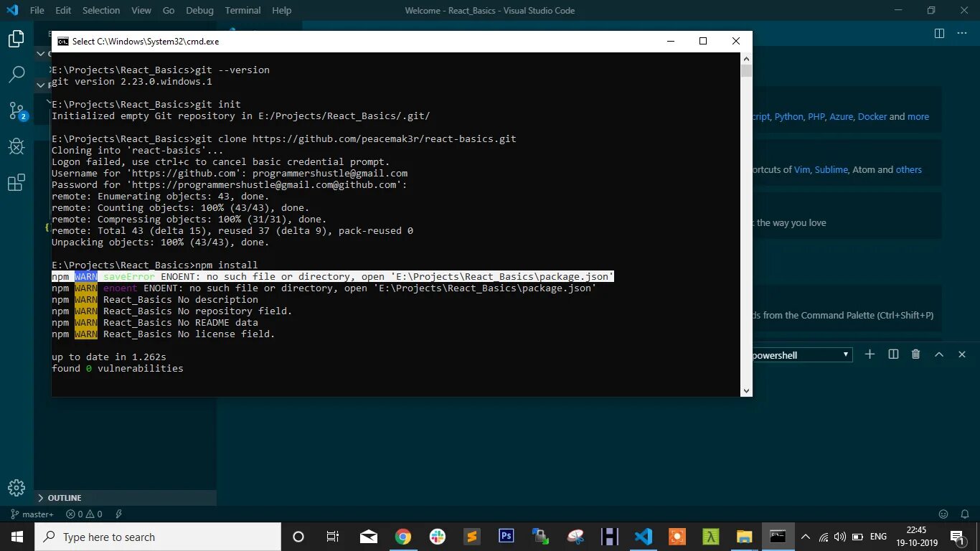Kill terminal with trash icon
Screen dimensions: 980x551
pos(915,354)
